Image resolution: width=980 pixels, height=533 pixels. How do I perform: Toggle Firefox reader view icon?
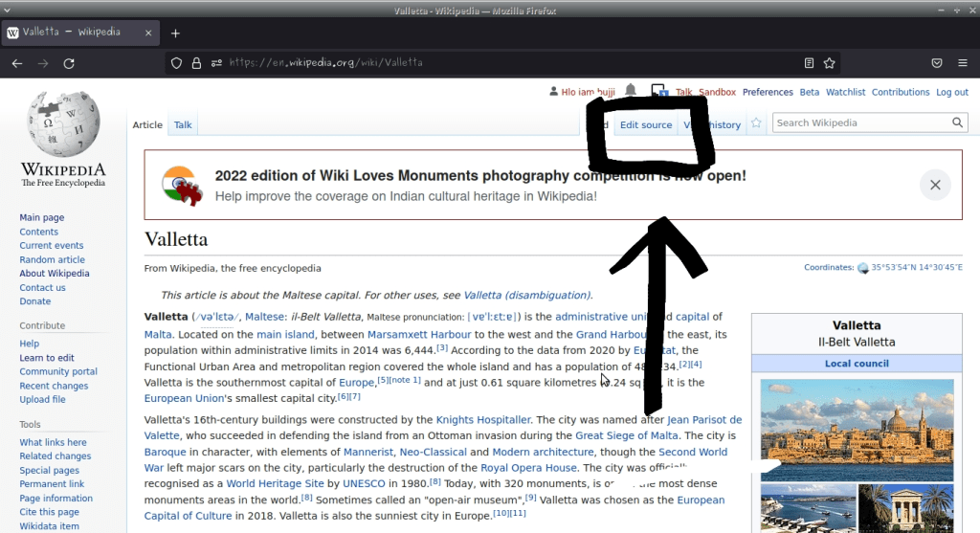coord(809,63)
